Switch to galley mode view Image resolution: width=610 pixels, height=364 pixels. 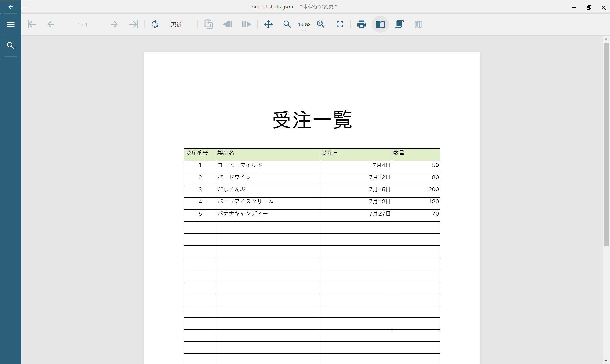click(419, 24)
